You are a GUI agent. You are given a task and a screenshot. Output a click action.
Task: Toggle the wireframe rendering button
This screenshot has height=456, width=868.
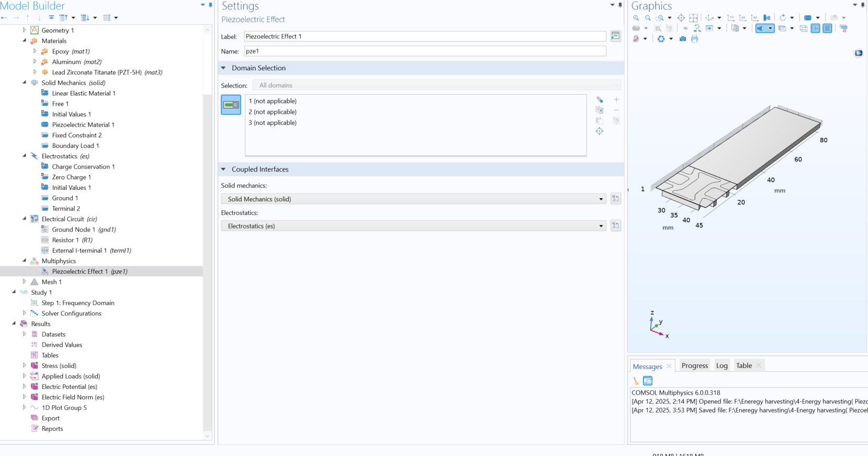point(803,28)
